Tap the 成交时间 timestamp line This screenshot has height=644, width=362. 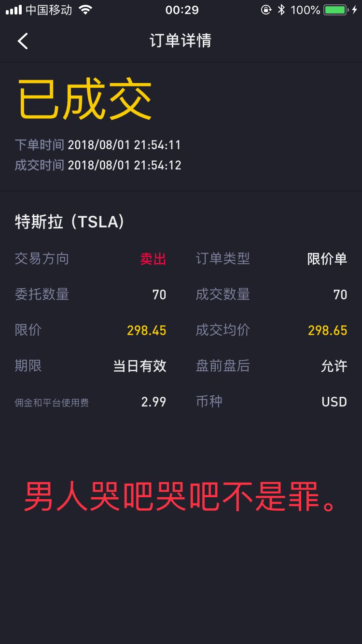(98, 165)
